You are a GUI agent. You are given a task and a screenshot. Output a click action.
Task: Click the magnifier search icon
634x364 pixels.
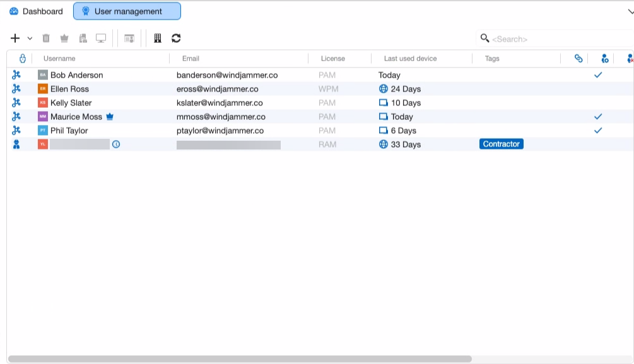pyautogui.click(x=484, y=38)
